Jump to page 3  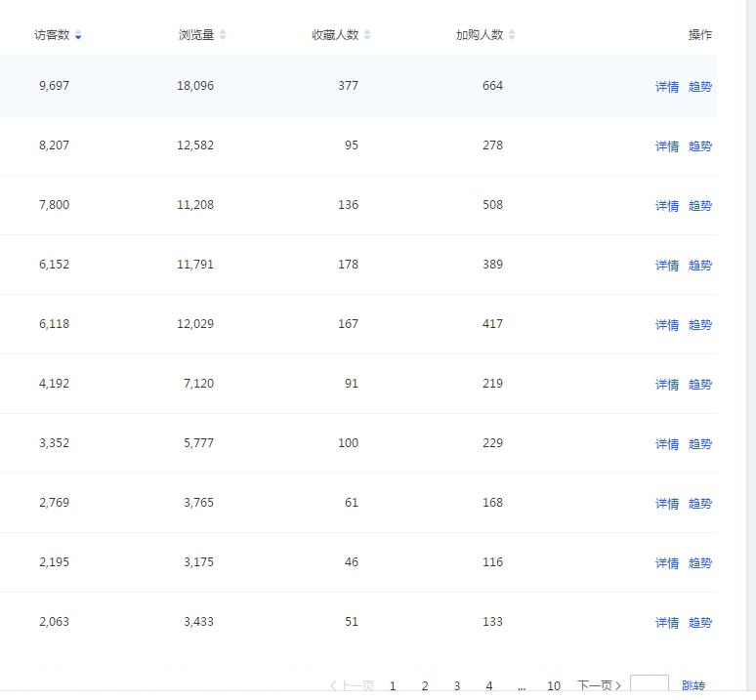pos(457,686)
